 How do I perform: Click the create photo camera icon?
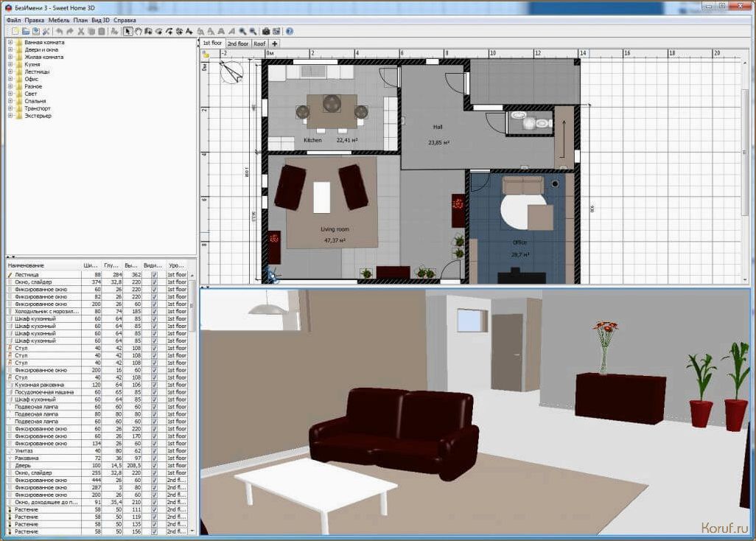click(266, 32)
